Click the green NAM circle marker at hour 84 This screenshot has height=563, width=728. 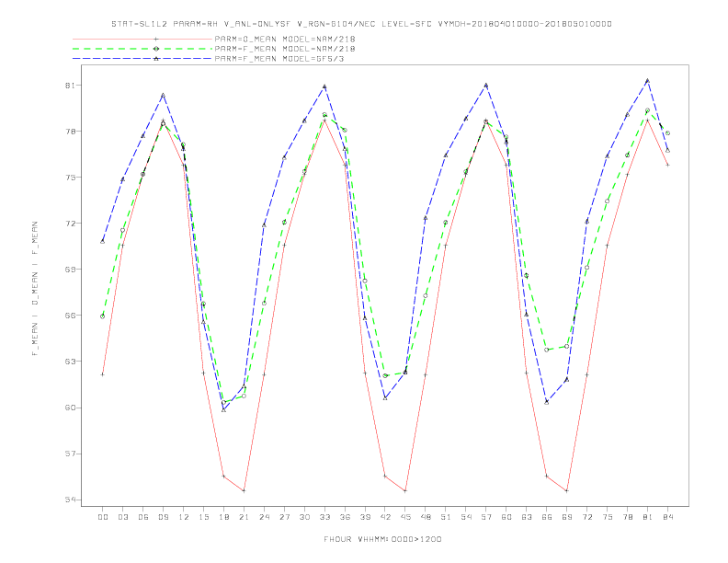(x=667, y=133)
